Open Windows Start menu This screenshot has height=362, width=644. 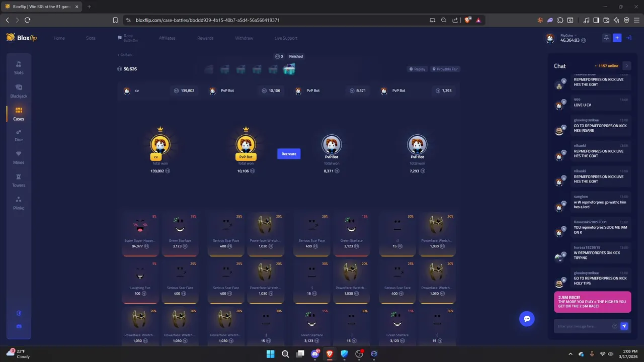click(270, 354)
